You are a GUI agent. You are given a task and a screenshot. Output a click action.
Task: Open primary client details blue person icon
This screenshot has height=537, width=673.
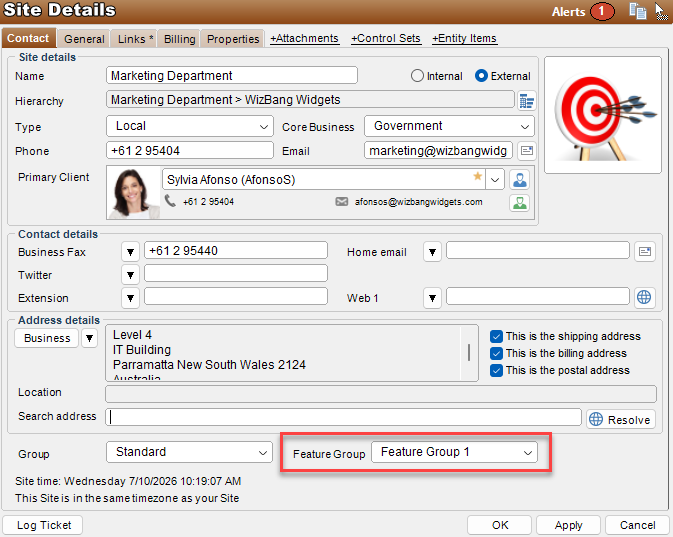519,179
